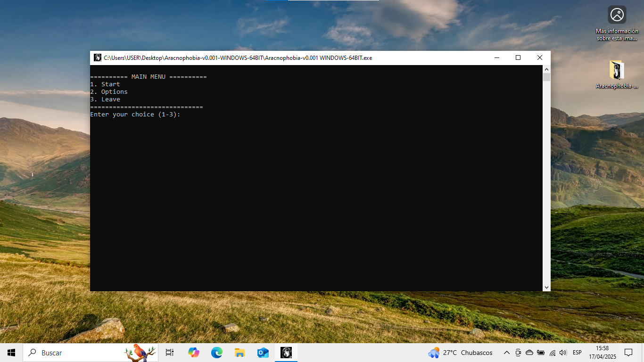Expand the hidden system tray icons chevron
The height and width of the screenshot is (362, 644).
pyautogui.click(x=507, y=353)
